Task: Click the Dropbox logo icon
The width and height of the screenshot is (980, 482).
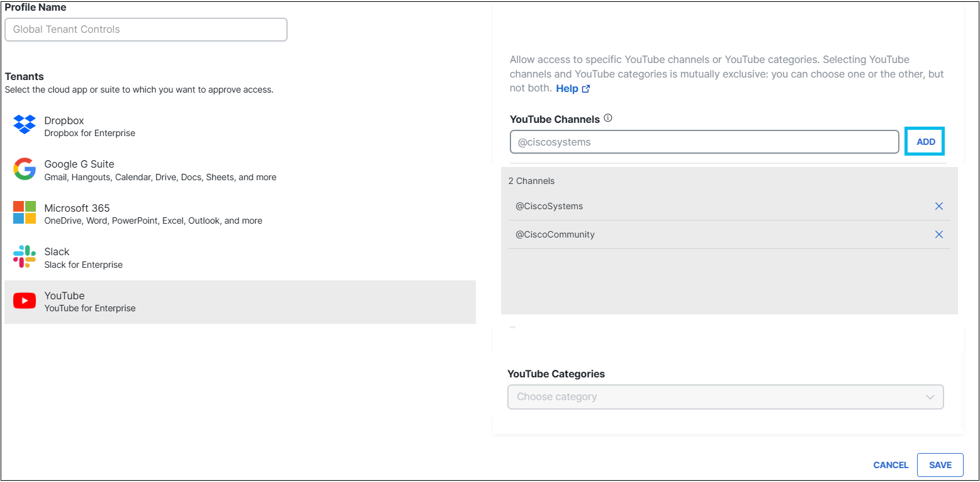Action: tap(25, 125)
